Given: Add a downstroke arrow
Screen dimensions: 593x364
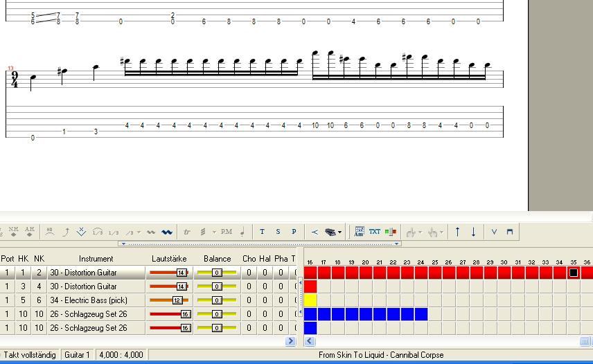Looking at the screenshot, I should 473,232.
